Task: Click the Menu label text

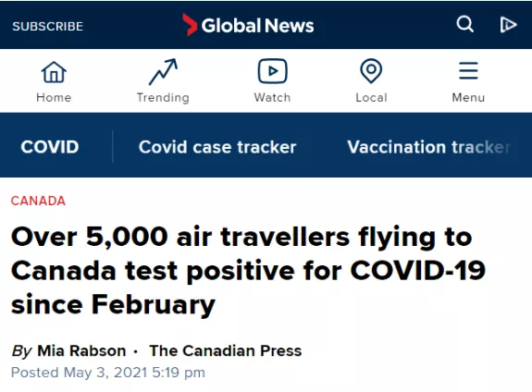Action: click(x=468, y=98)
